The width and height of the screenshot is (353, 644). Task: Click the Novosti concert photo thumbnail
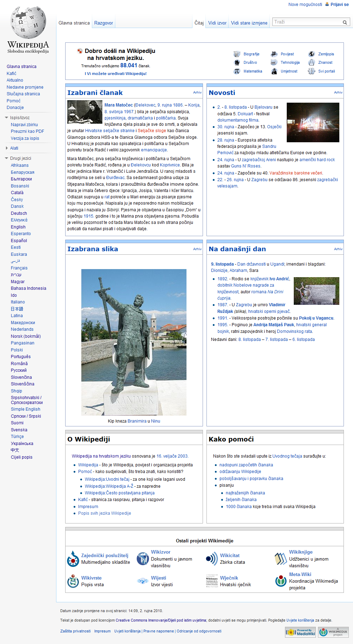(x=313, y=122)
